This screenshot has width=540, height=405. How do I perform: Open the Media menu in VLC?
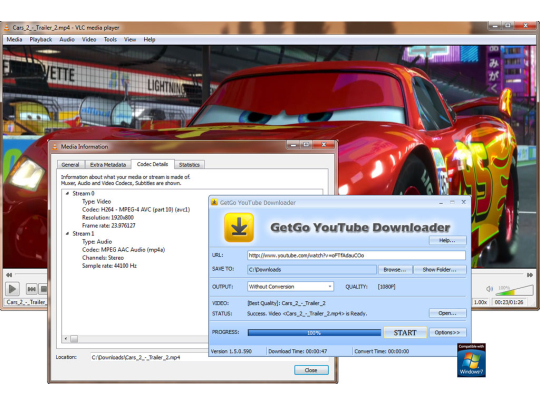(14, 40)
